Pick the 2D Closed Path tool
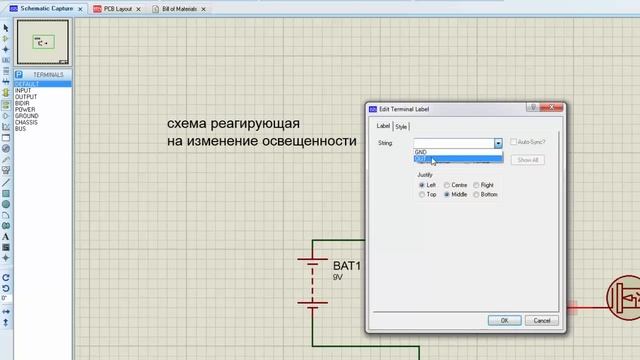The height and width of the screenshot is (360, 640). [x=6, y=226]
